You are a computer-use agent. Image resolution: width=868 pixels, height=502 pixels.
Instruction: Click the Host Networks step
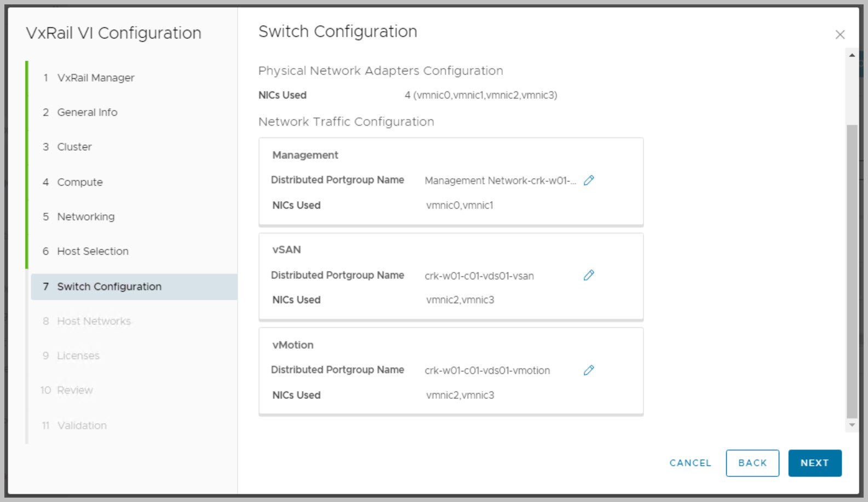[94, 321]
